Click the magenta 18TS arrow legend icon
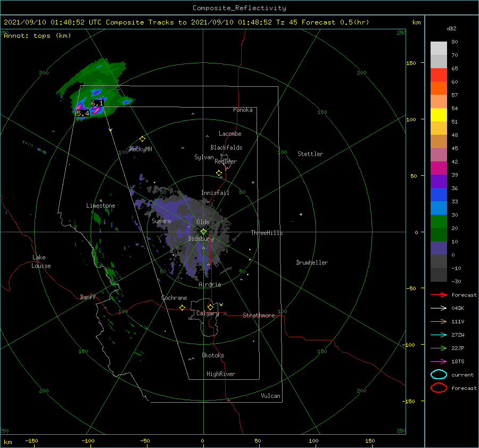 tap(439, 362)
